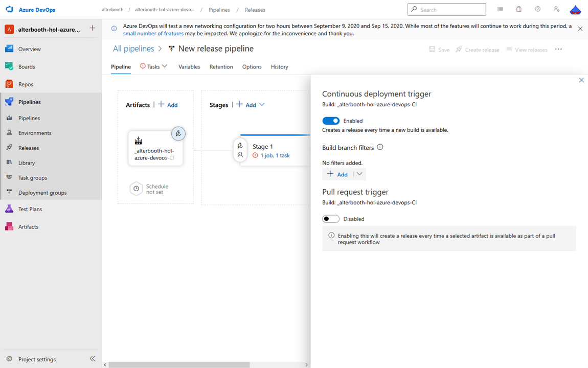This screenshot has height=368, width=588.
Task: Click the Pipelines breadcrumb
Action: (x=219, y=10)
